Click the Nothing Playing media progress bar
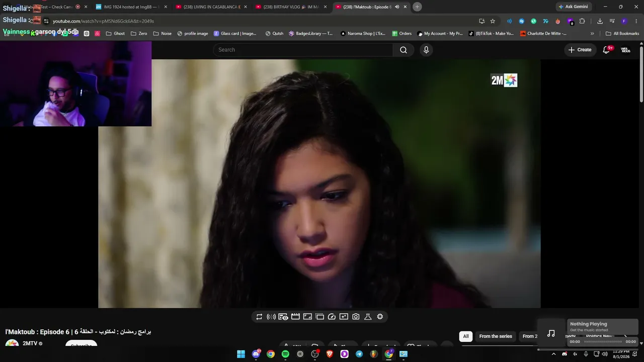 [x=603, y=342]
